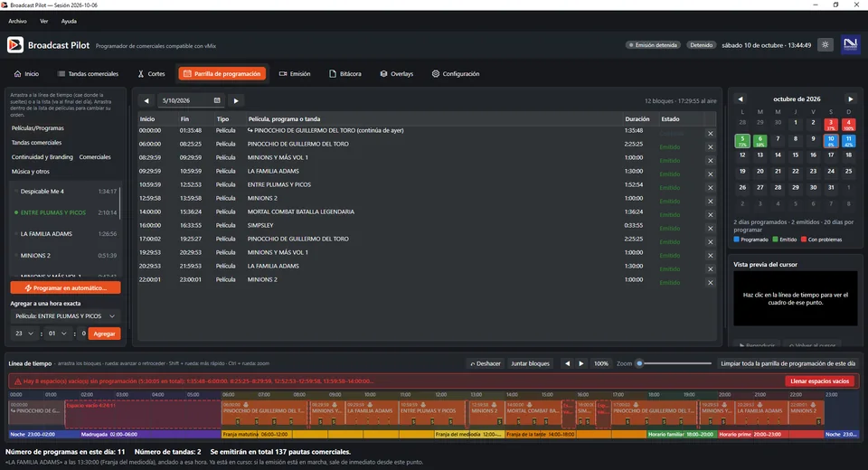Adjust the timeline Zoom slider handle
The height and width of the screenshot is (470, 868).
639,363
